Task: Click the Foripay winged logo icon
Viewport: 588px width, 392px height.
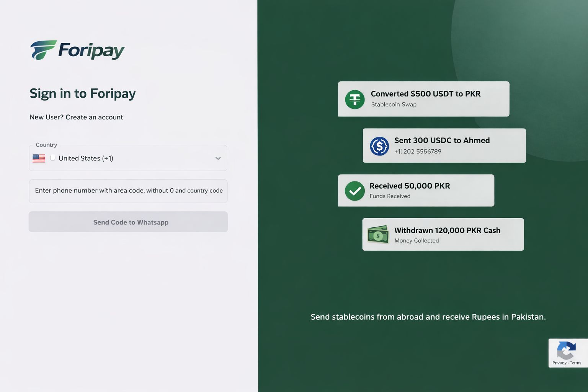Action: point(43,50)
